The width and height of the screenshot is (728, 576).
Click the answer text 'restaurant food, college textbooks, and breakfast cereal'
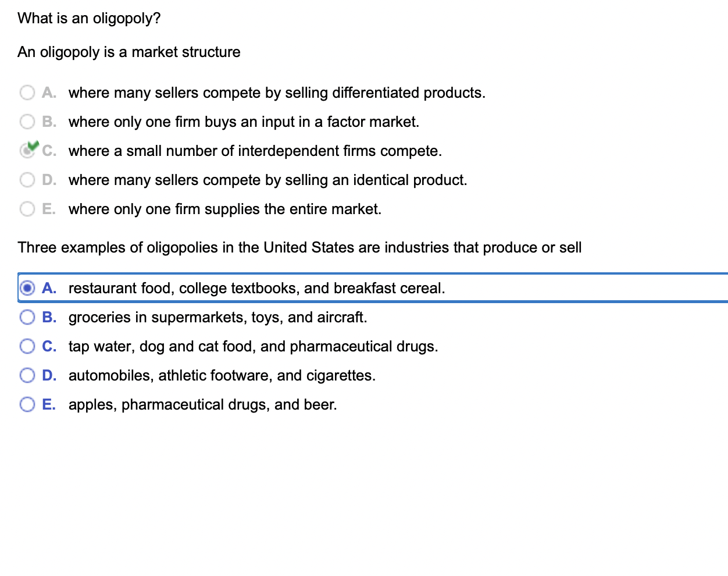[x=256, y=287]
